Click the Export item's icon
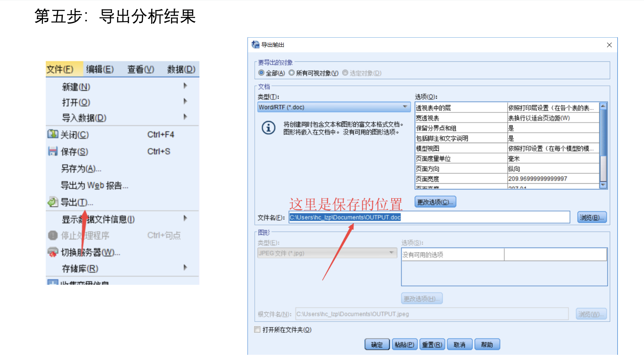 [x=53, y=202]
